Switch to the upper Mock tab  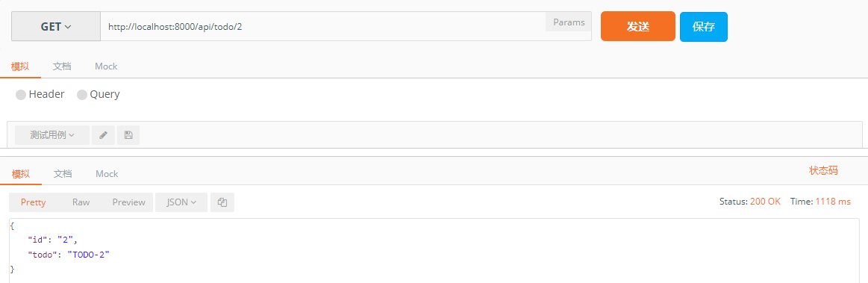(x=106, y=66)
